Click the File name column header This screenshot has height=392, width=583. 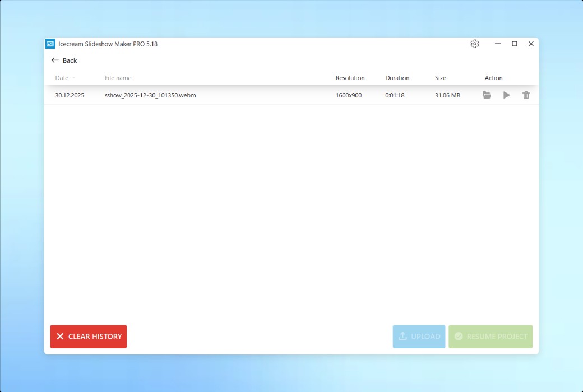point(118,78)
